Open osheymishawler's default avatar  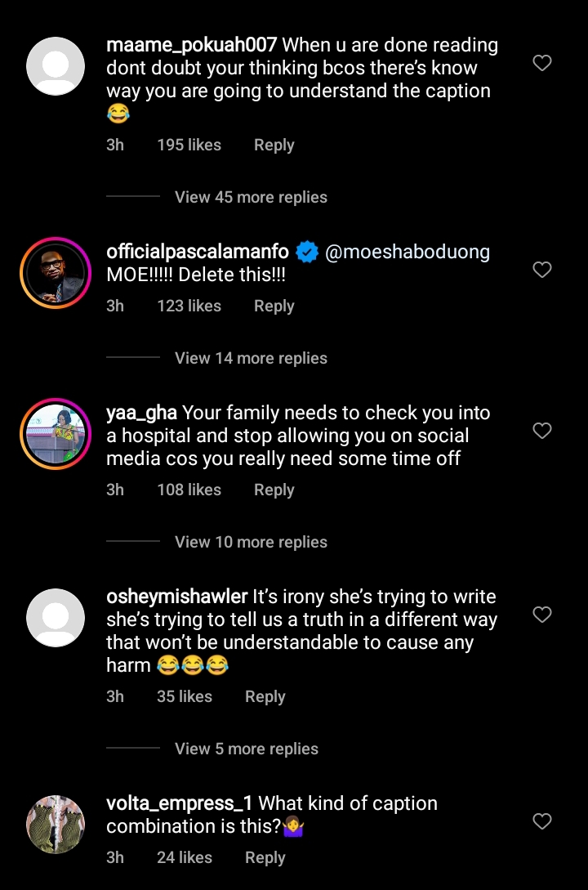[56, 618]
